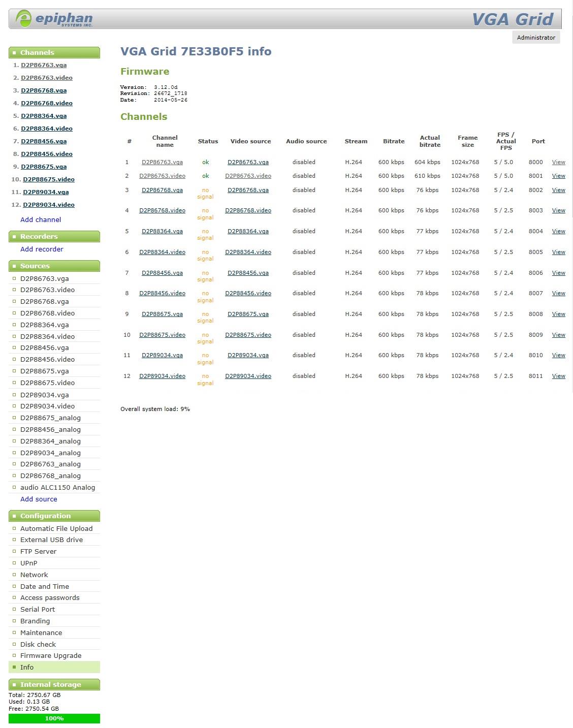Click View link for port 8011
The height and width of the screenshot is (728, 573).
pyautogui.click(x=558, y=376)
